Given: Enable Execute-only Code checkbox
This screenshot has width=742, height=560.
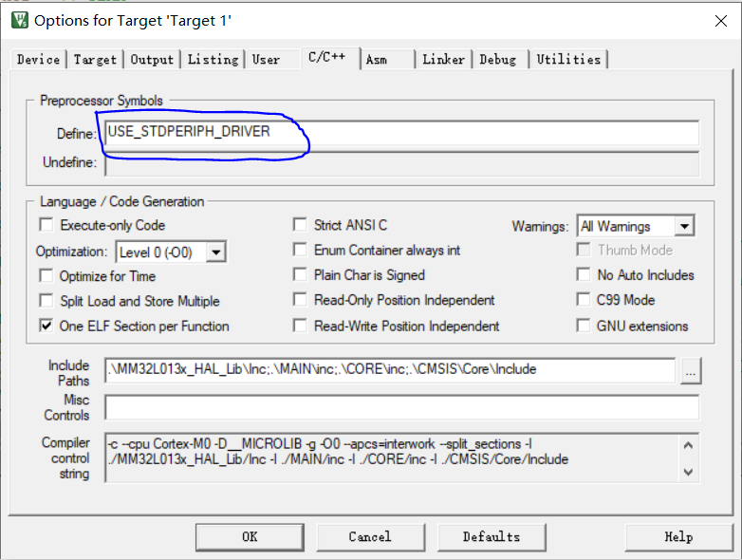Looking at the screenshot, I should (x=46, y=225).
